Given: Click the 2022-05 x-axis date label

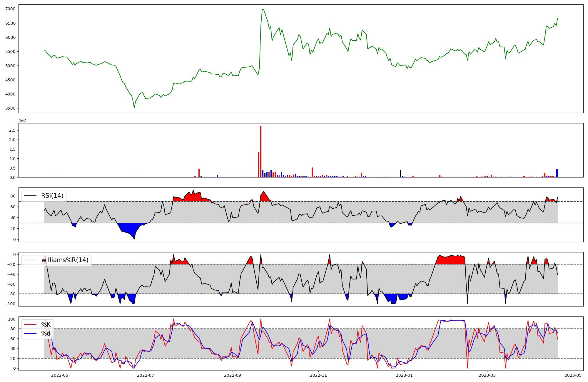Looking at the screenshot, I should [60, 375].
